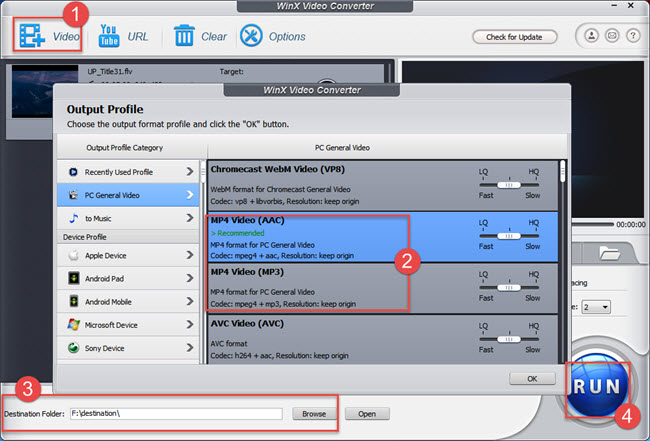The height and width of the screenshot is (441, 650).
Task: Start conversion with RUN button
Action: tap(597, 387)
